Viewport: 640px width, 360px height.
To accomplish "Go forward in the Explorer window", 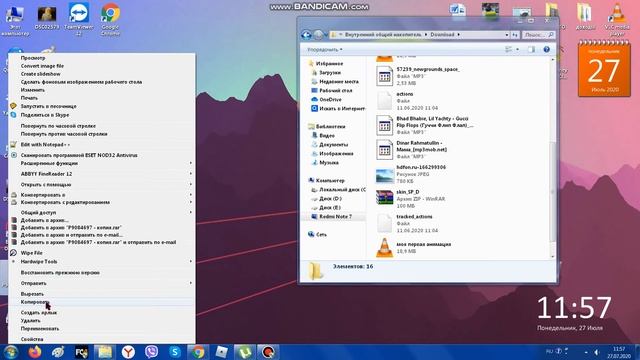I will point(318,35).
